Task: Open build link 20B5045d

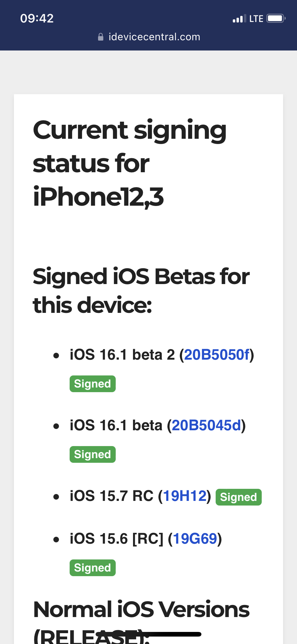Action: (x=206, y=425)
